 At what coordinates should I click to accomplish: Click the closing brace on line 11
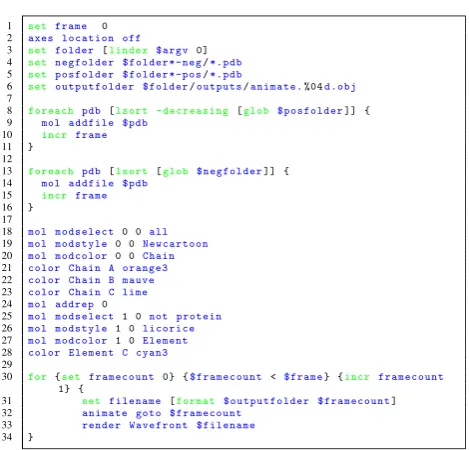click(x=30, y=147)
